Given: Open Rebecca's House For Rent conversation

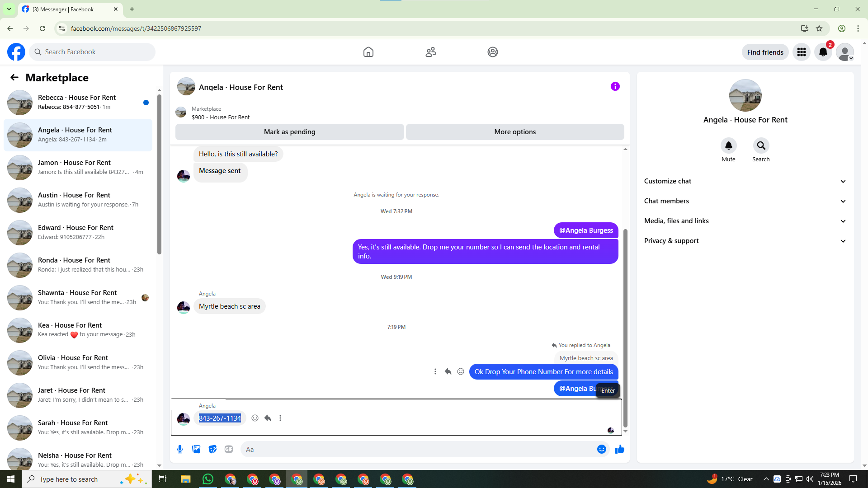Looking at the screenshot, I should pyautogui.click(x=78, y=102).
